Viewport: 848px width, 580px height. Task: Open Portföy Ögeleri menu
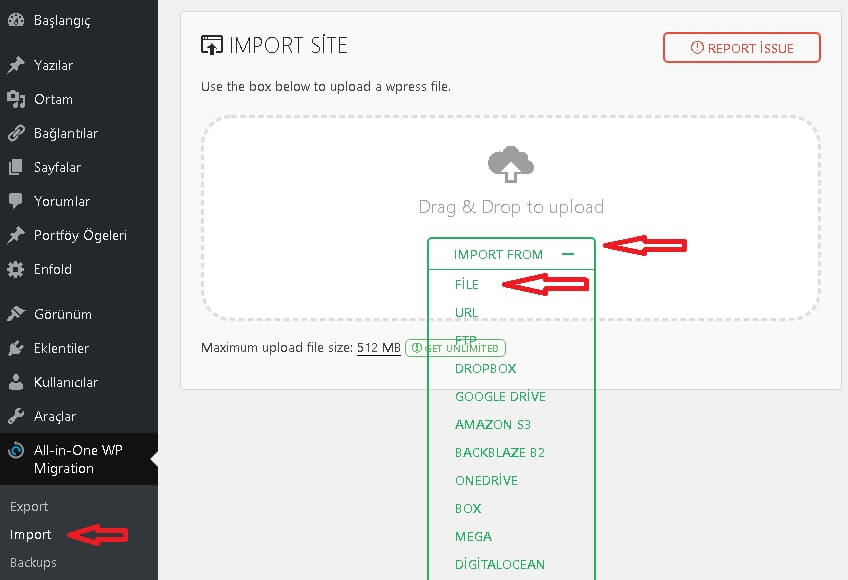click(79, 235)
